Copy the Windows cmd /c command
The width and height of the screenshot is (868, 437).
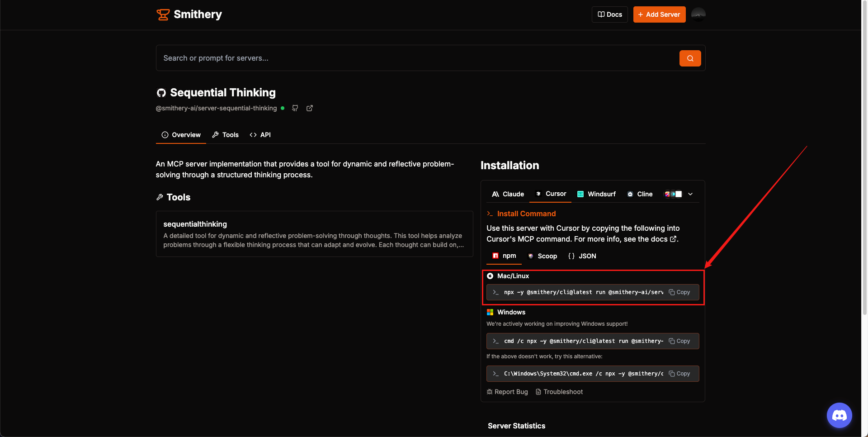[679, 341]
